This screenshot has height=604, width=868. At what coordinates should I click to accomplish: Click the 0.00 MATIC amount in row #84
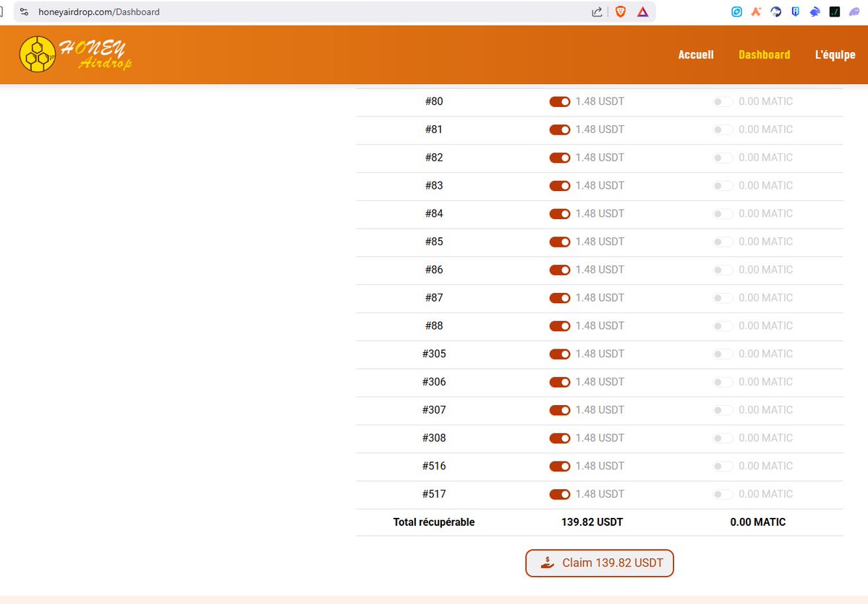pos(765,213)
